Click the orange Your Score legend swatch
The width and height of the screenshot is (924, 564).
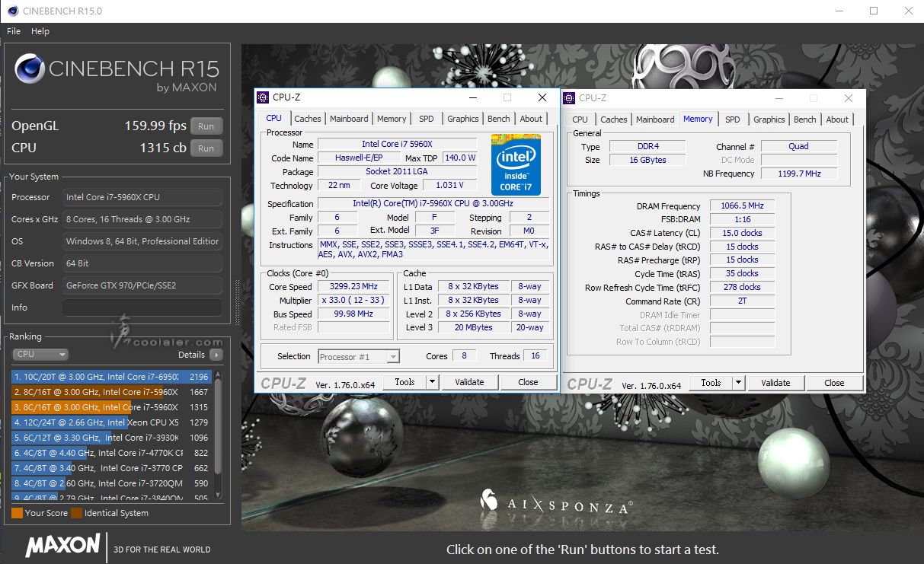[x=17, y=513]
